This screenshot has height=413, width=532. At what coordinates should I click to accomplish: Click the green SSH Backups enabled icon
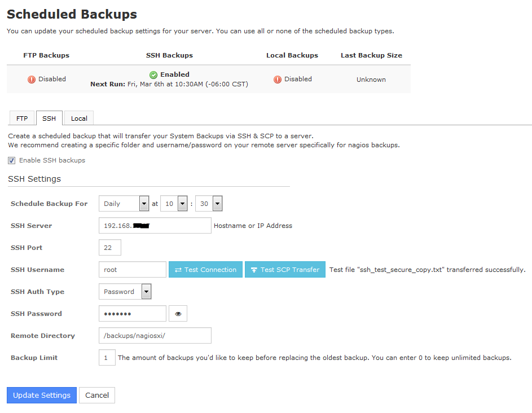[153, 75]
